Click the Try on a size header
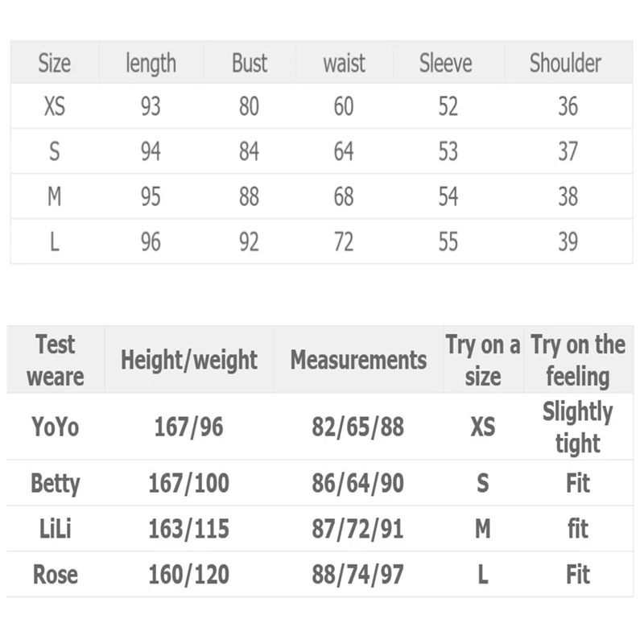Screen dimensions: 644x644 [x=483, y=360]
